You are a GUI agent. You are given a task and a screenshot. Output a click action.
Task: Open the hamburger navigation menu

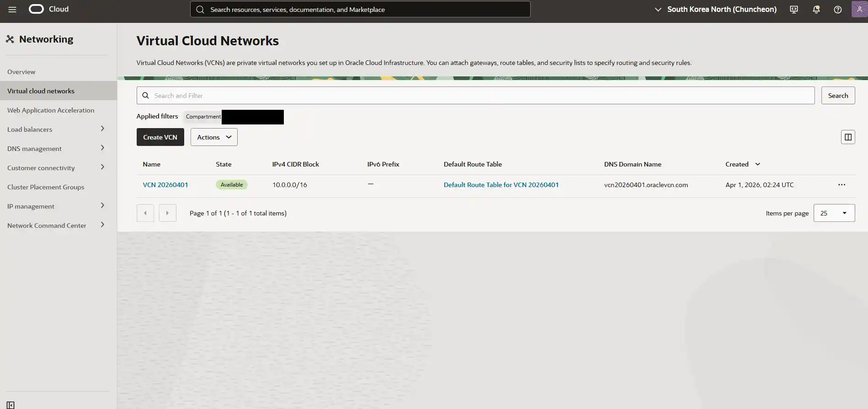(x=12, y=9)
